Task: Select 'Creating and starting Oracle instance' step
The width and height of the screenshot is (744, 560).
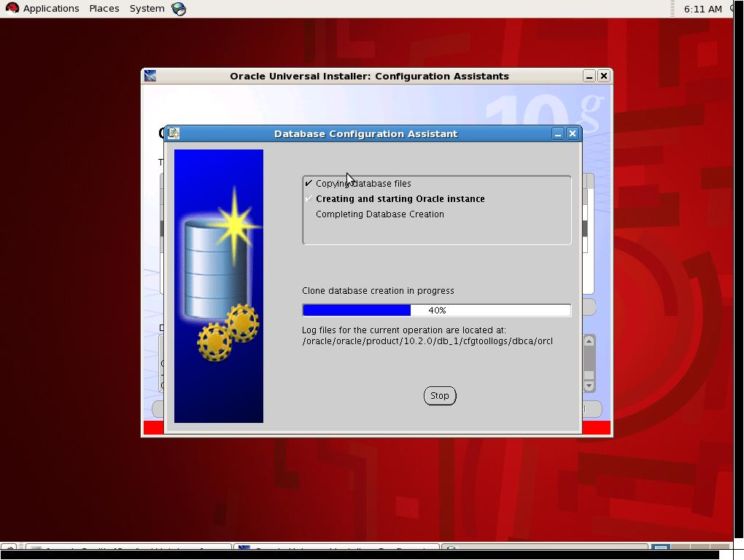Action: [x=400, y=198]
